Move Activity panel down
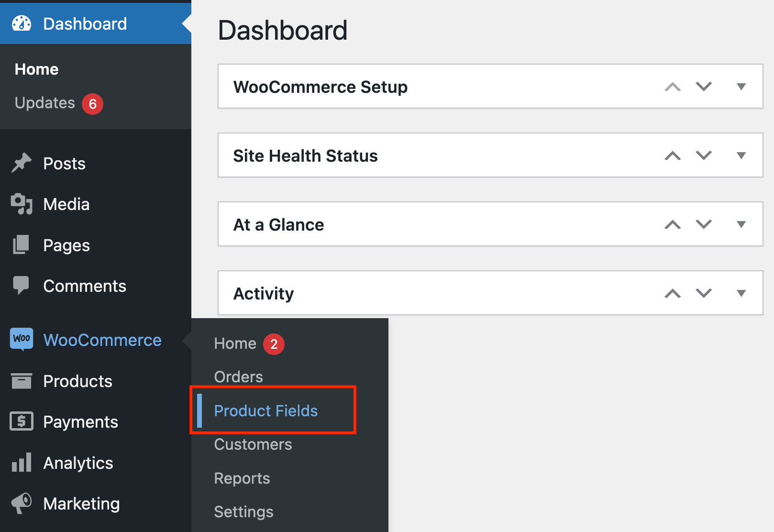The height and width of the screenshot is (532, 774). coord(704,293)
